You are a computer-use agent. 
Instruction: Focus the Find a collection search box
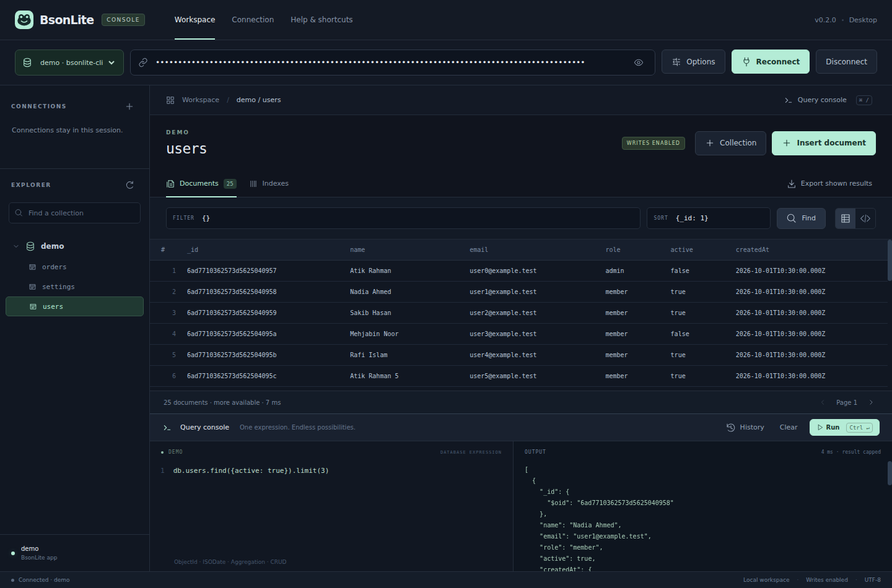point(74,213)
